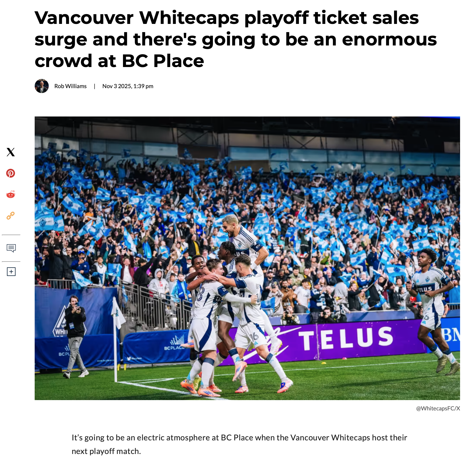Click Rob Williams' round author avatar
Image resolution: width=476 pixels, height=465 pixels.
42,86
